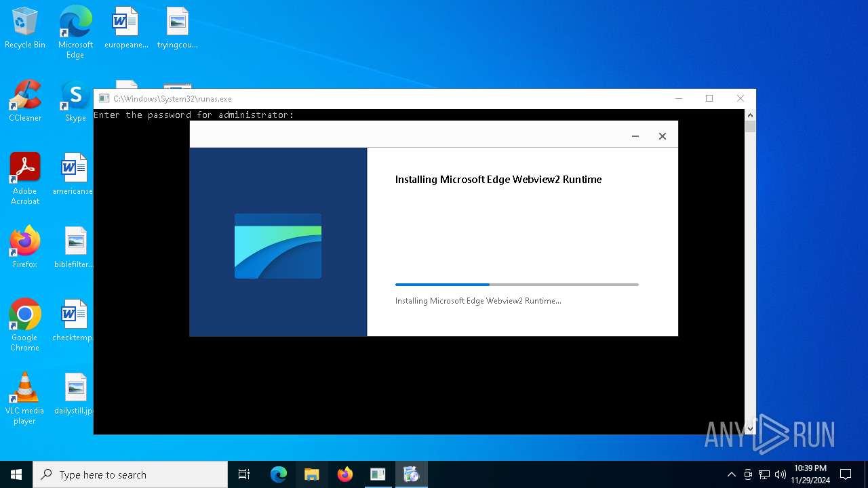Open the notification center icon
This screenshot has width=868, height=488.
[x=846, y=474]
